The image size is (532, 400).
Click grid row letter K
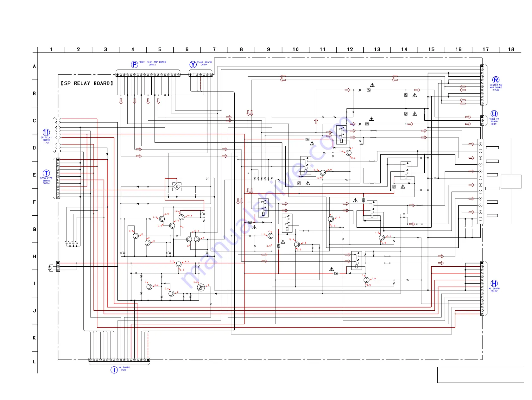[x=35, y=338]
